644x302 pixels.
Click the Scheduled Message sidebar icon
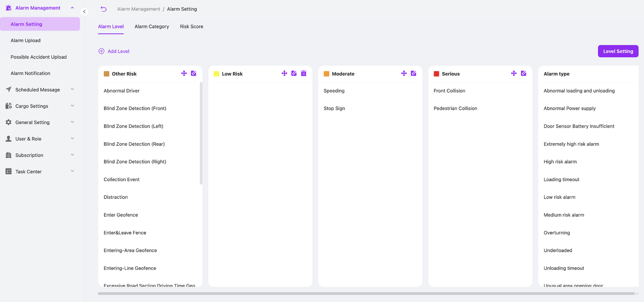pos(8,89)
